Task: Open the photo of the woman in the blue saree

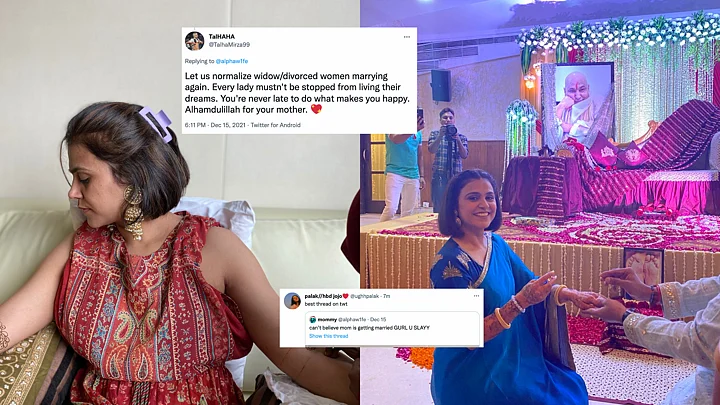Action: tap(540, 202)
